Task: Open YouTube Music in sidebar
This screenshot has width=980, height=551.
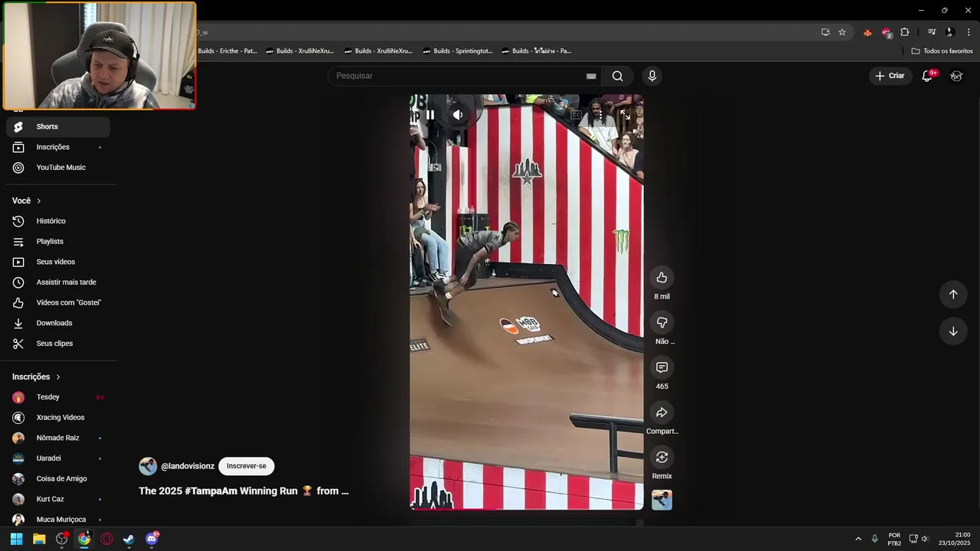Action: pos(58,168)
